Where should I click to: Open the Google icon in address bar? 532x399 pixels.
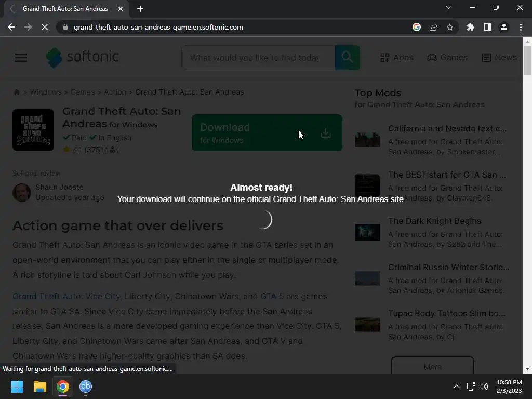[x=417, y=27]
